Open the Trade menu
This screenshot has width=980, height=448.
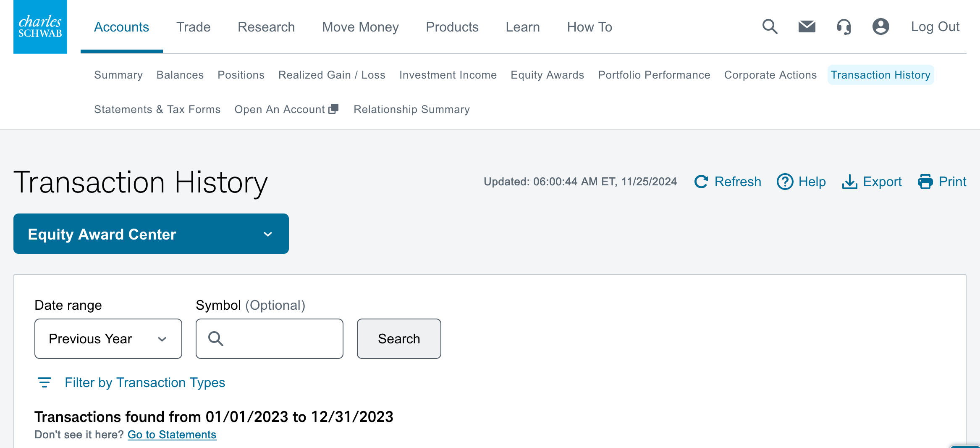tap(193, 27)
